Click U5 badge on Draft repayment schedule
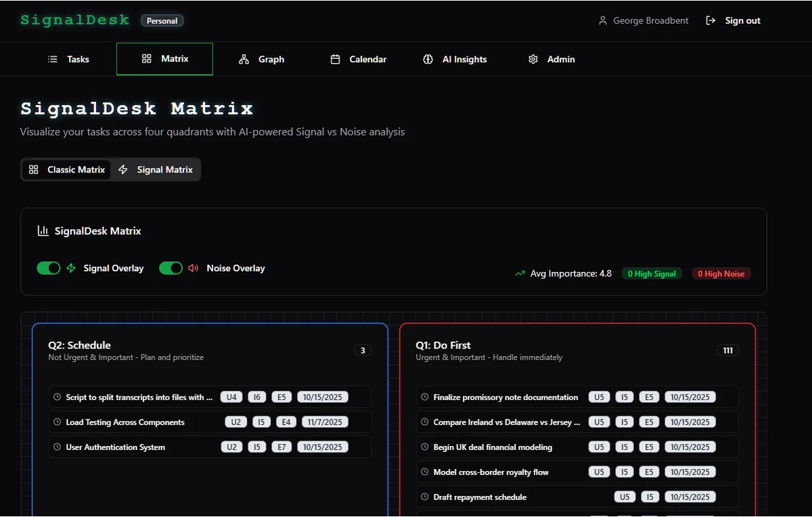The image size is (812, 517). coord(625,497)
